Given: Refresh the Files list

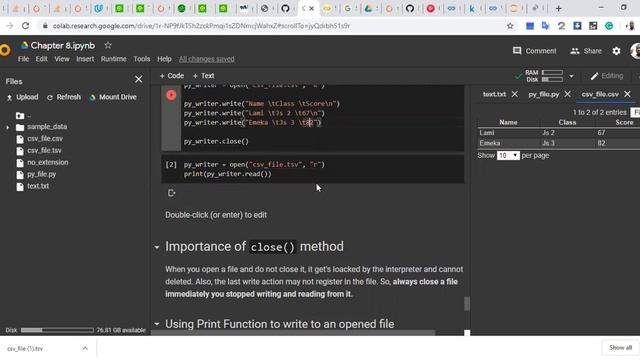Looking at the screenshot, I should [x=64, y=97].
